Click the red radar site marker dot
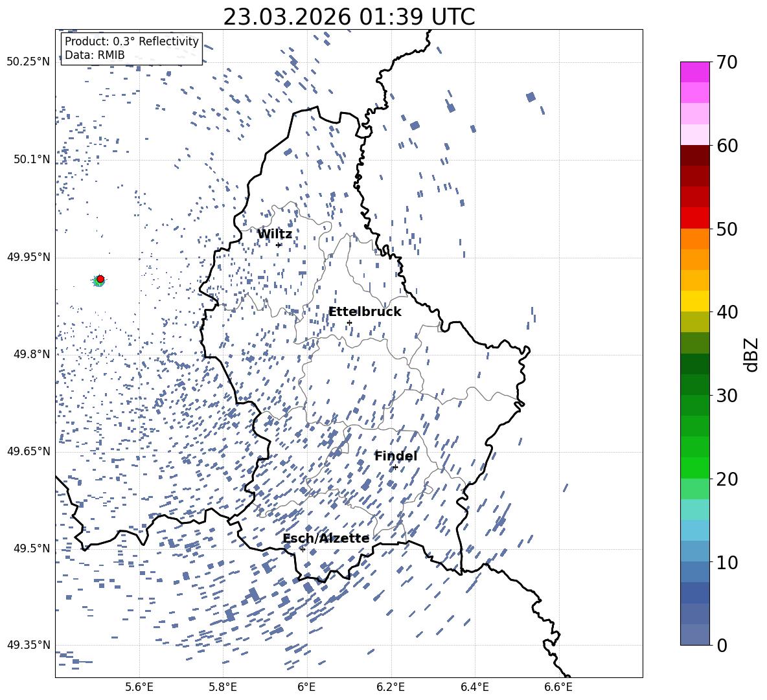Viewport: 767px width, 700px height. coord(100,279)
